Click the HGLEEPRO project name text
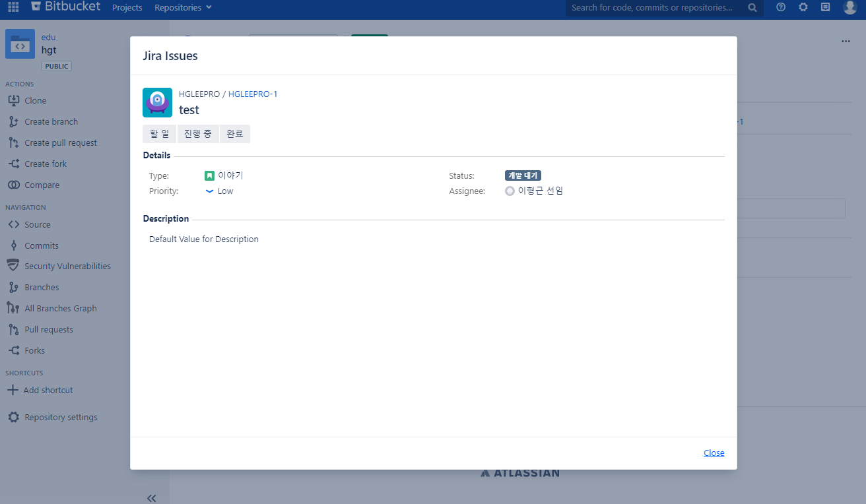Viewport: 866px width, 504px height. click(199, 94)
